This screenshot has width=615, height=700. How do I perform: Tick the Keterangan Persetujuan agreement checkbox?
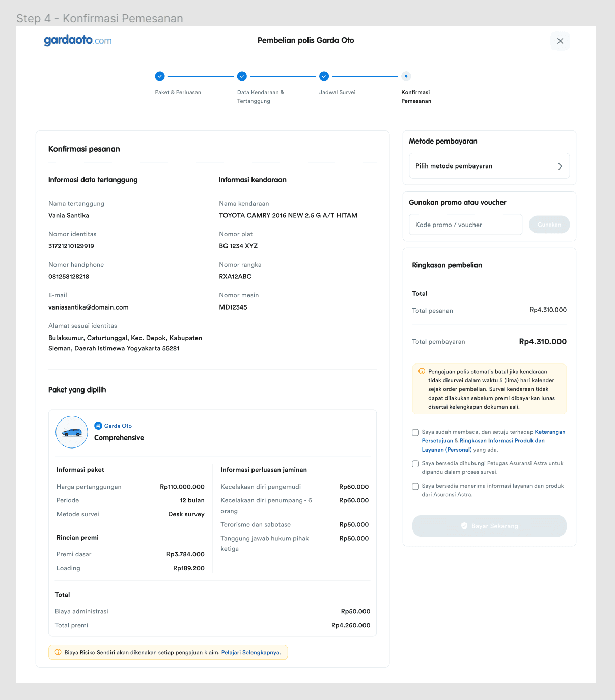[415, 432]
